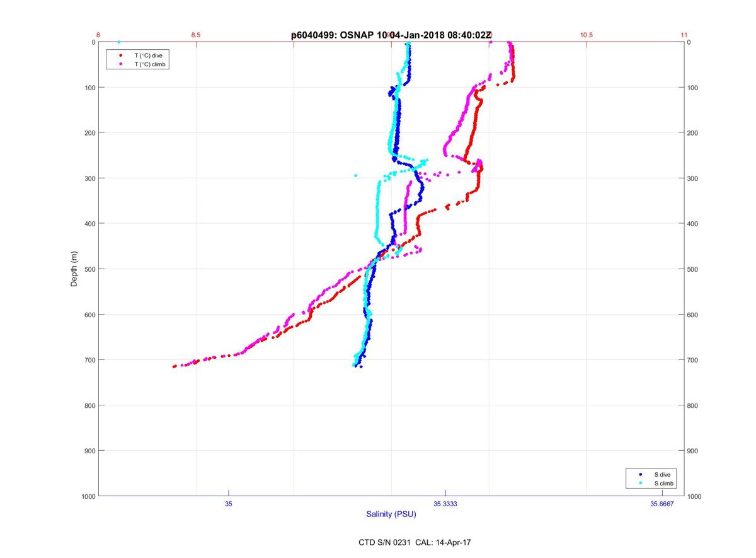Click the lone cyan point at the surface near 8
This screenshot has height=558, width=756.
(x=118, y=42)
